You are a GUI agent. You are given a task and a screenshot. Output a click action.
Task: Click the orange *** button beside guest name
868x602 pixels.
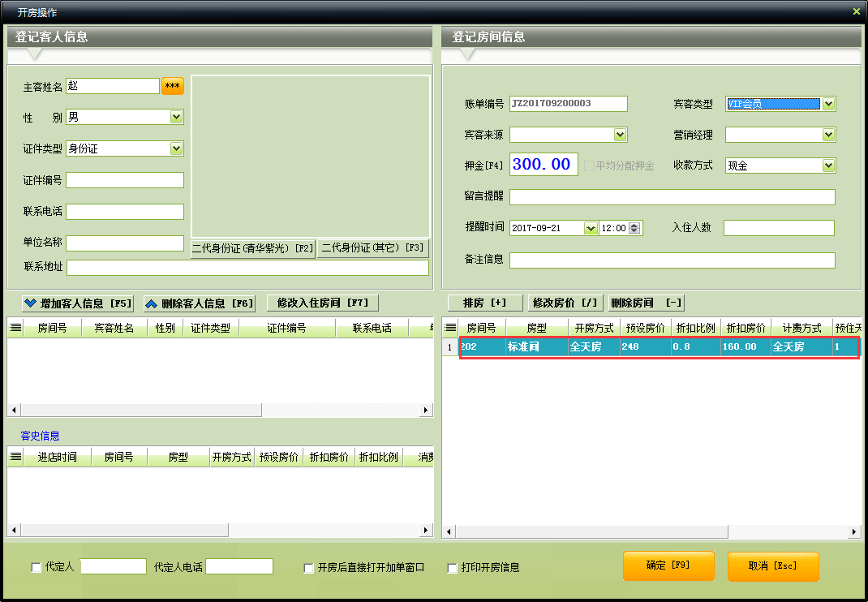coord(172,86)
